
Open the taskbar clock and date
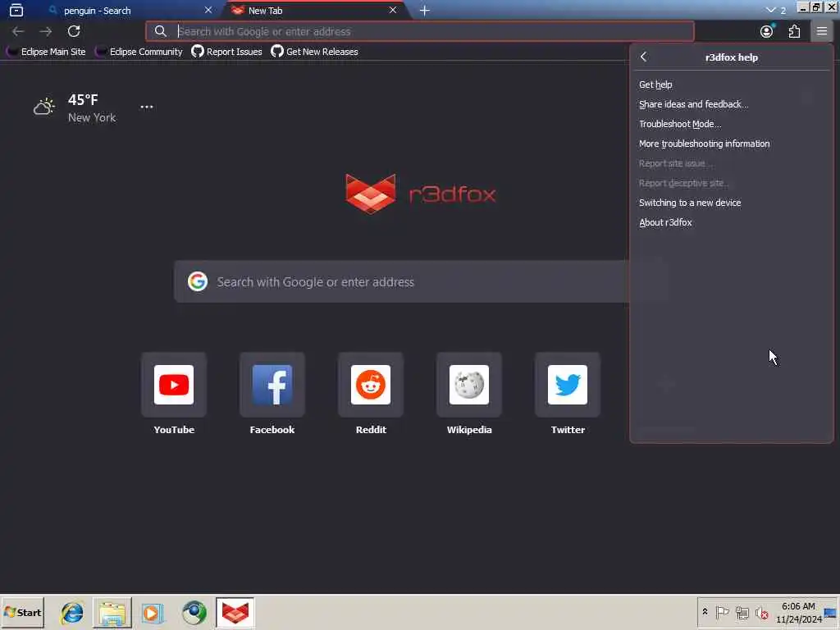click(798, 612)
